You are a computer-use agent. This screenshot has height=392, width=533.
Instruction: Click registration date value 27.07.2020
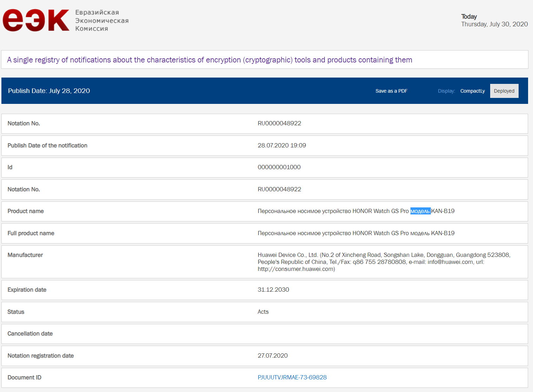pyautogui.click(x=273, y=356)
